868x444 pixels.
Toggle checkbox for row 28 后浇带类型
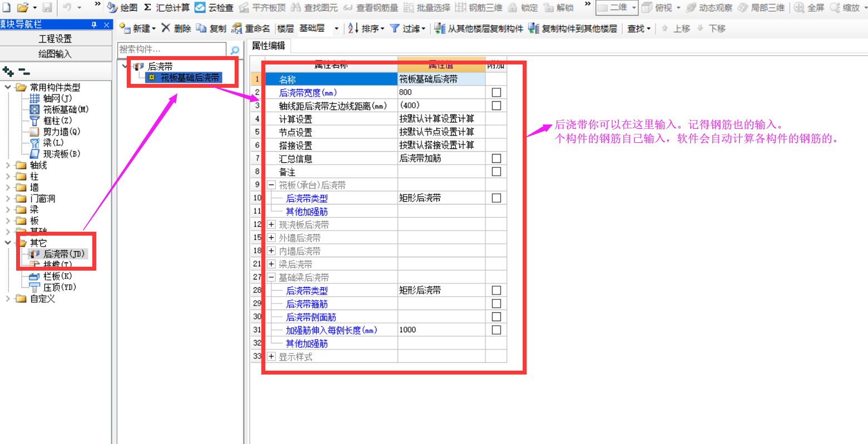coord(497,290)
